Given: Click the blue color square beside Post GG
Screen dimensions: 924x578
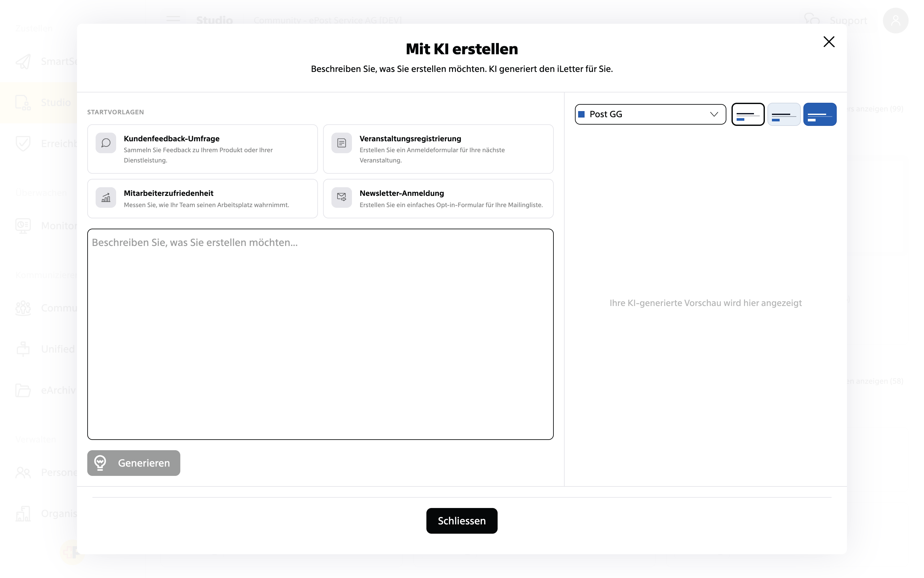Looking at the screenshot, I should [581, 114].
